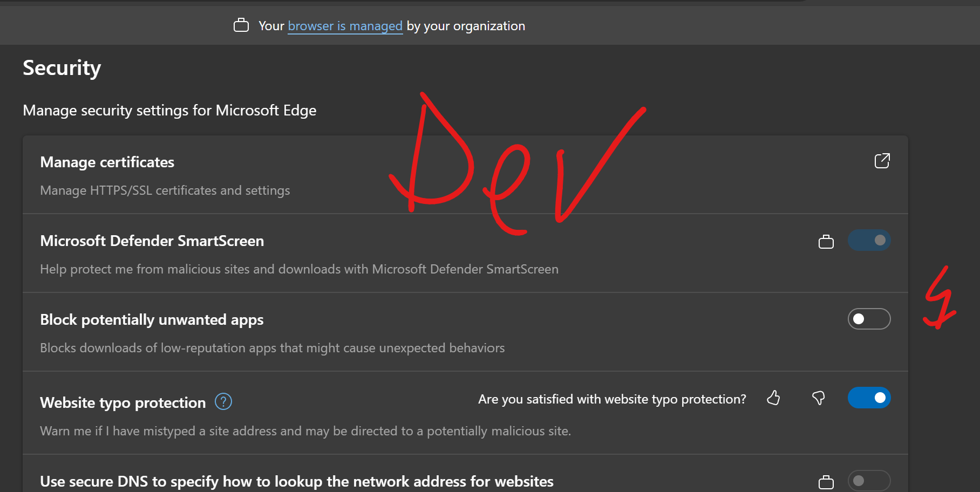Click 'Block potentially unwanted apps' heading
The width and height of the screenshot is (980, 492).
click(x=152, y=320)
